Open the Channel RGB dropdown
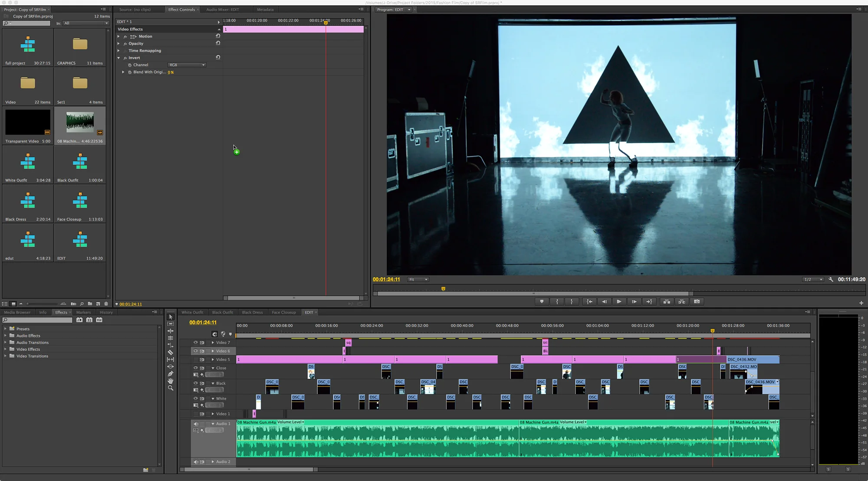Image resolution: width=868 pixels, height=481 pixels. [x=187, y=65]
